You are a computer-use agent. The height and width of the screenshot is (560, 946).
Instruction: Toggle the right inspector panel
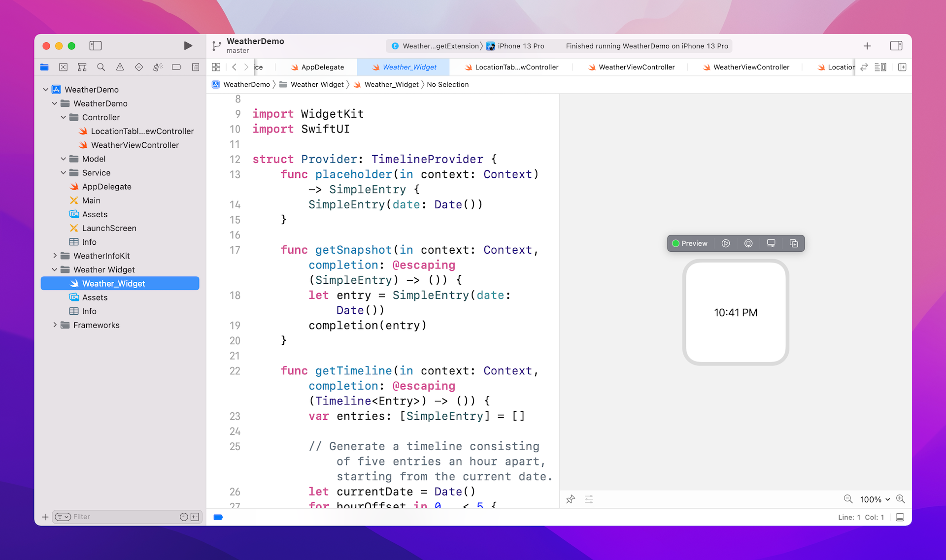click(896, 46)
